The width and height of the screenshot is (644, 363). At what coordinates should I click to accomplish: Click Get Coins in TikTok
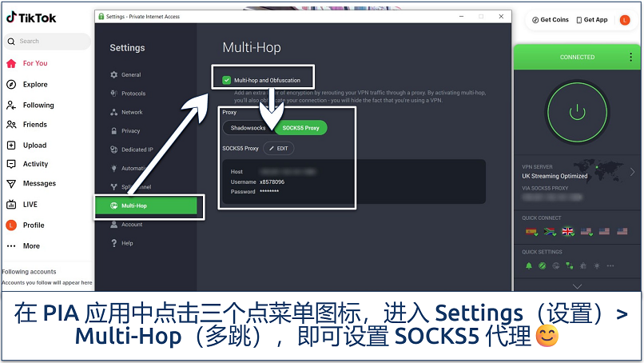[x=550, y=20]
